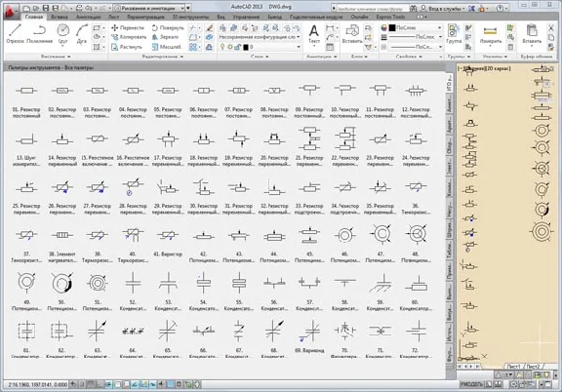Click the erase tool icon in Редактирование panel
562x392 pixels.
[210, 27]
